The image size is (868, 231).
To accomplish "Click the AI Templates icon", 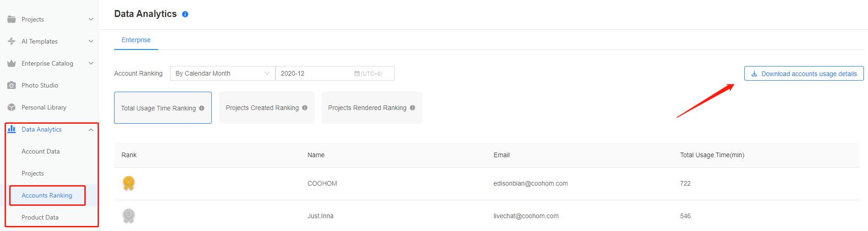I will (x=11, y=41).
